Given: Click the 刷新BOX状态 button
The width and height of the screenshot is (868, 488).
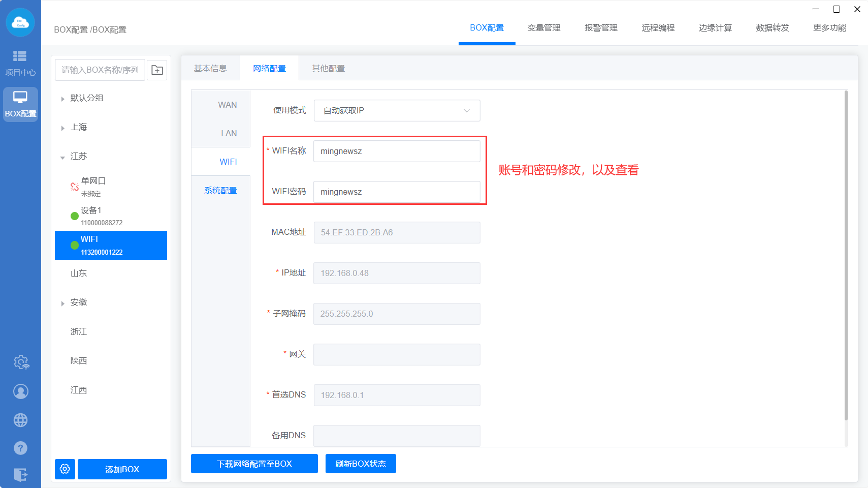Looking at the screenshot, I should [x=361, y=464].
